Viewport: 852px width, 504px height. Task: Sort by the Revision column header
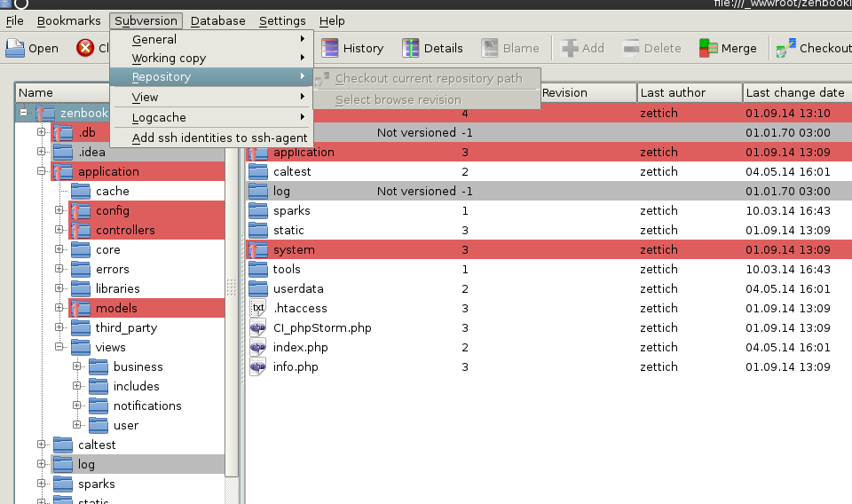(588, 93)
